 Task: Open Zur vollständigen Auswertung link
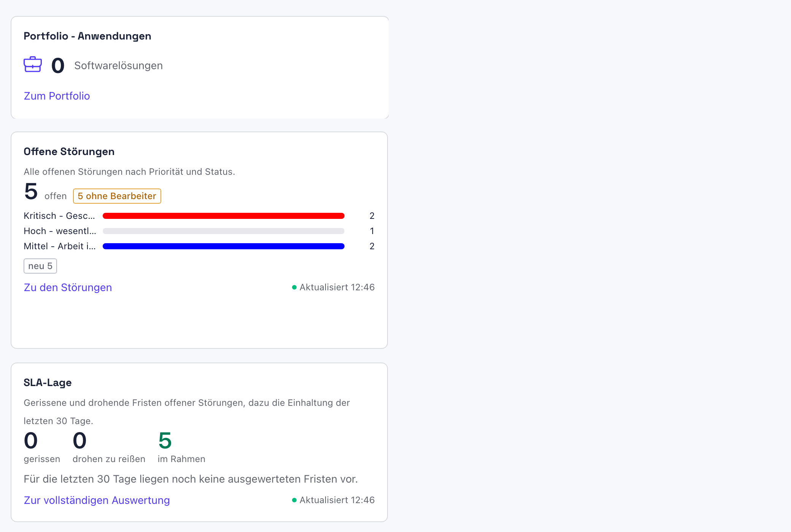[97, 500]
